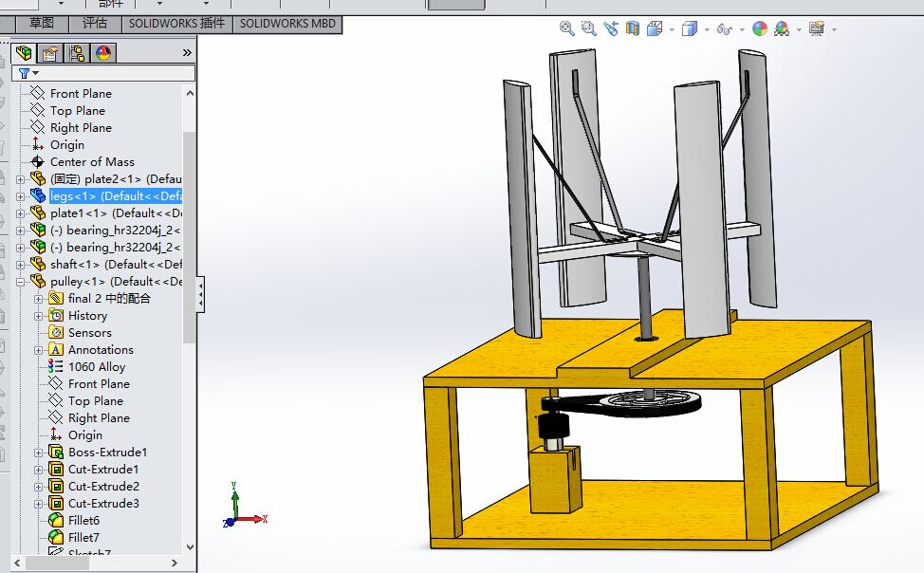Click the Edit Appearance color ball icon
The width and height of the screenshot is (924, 573).
[760, 28]
